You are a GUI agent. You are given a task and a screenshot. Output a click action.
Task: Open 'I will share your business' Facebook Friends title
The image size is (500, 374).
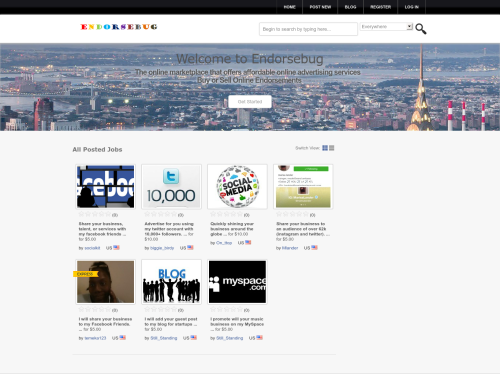pos(105,322)
